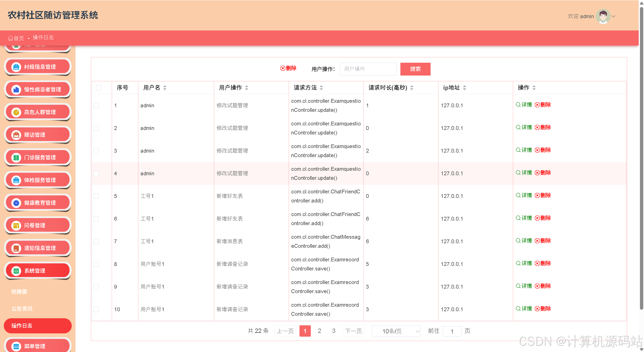
Task: Delete log entry row 6
Action: 543,218
